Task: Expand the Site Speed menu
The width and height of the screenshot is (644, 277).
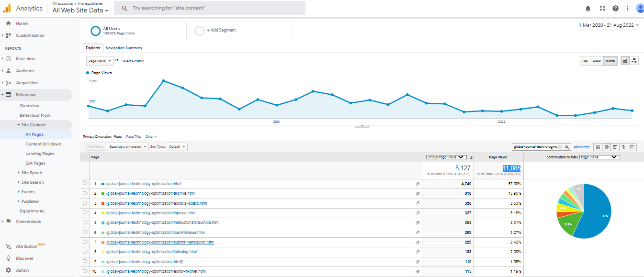Action: [32, 173]
